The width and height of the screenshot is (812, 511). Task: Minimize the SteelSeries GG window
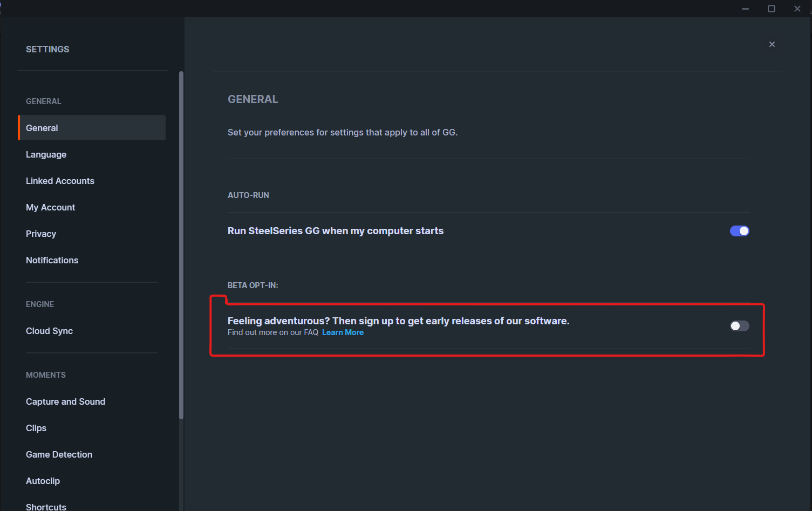click(x=745, y=9)
